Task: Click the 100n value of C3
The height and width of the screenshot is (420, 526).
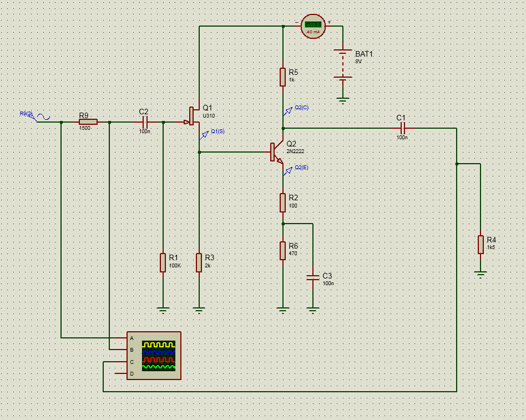Action: click(x=328, y=284)
